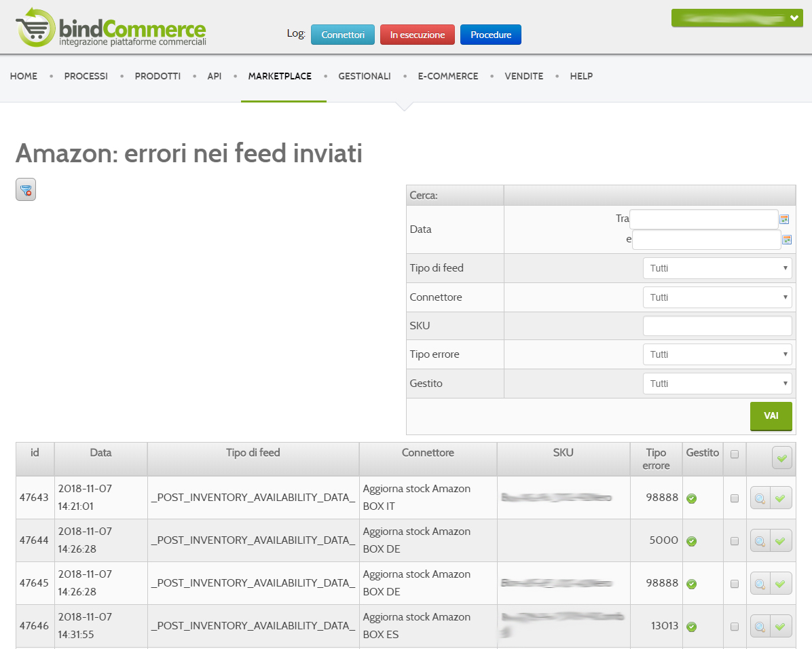Open the PROCESSI menu

[x=86, y=76]
